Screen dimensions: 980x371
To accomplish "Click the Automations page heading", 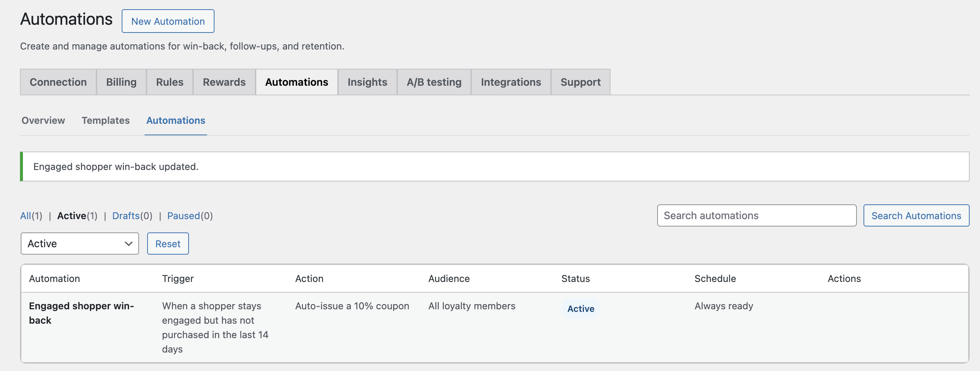I will 66,19.
